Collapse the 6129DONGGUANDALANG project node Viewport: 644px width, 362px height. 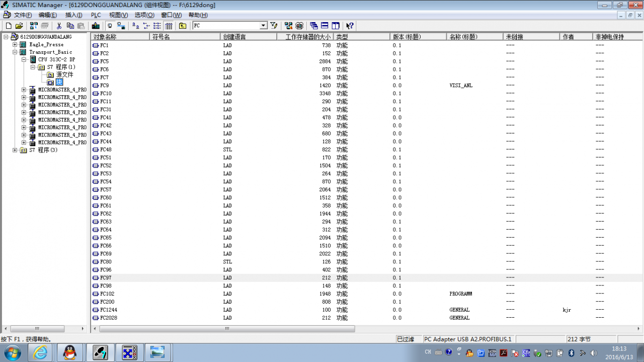tap(6, 37)
